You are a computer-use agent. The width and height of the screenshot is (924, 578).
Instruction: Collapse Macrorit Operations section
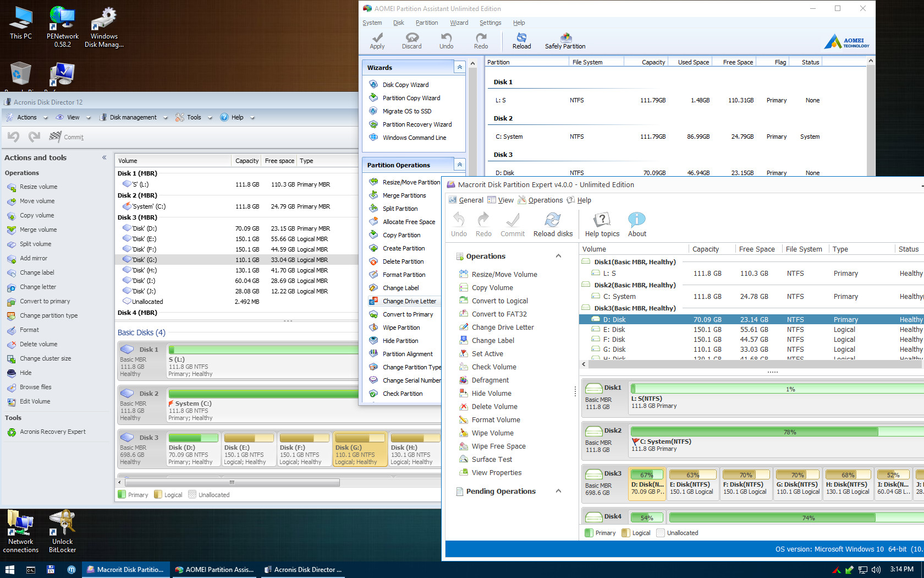(x=558, y=256)
